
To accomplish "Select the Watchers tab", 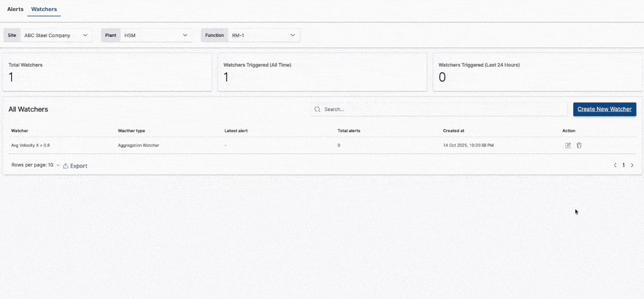I will [44, 9].
